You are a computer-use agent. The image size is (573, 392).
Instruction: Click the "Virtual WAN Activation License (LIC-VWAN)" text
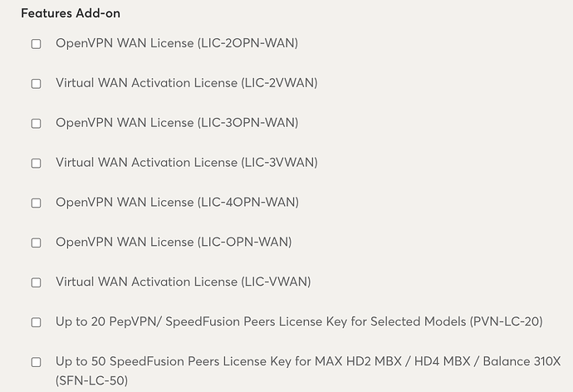coord(183,282)
